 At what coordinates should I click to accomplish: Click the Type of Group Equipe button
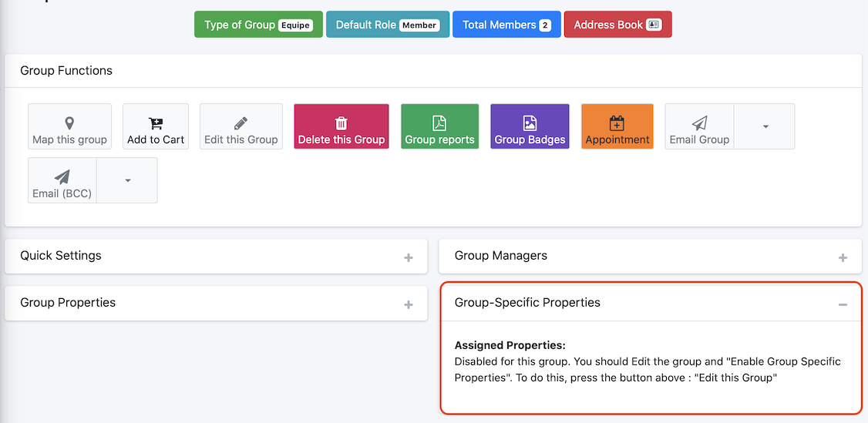[x=258, y=25]
